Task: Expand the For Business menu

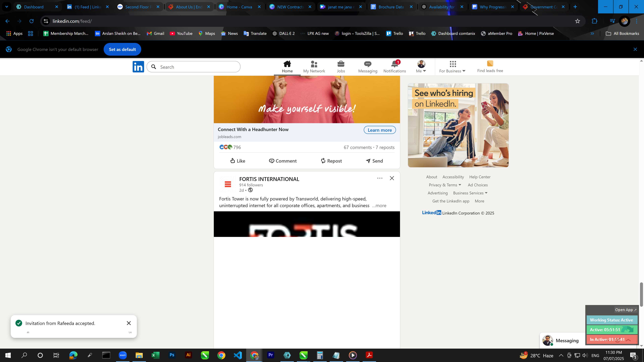Action: coord(452,67)
